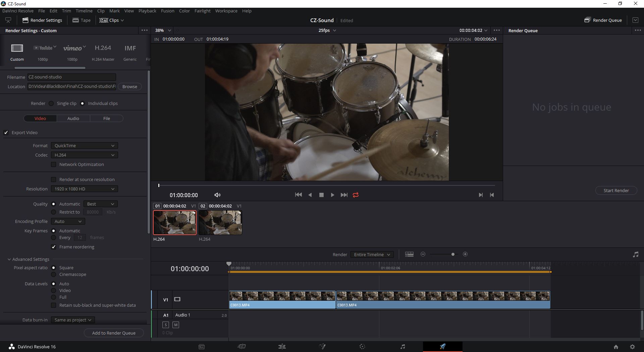This screenshot has height=352, width=644.
Task: Select Restrict to quality option
Action: click(x=53, y=212)
